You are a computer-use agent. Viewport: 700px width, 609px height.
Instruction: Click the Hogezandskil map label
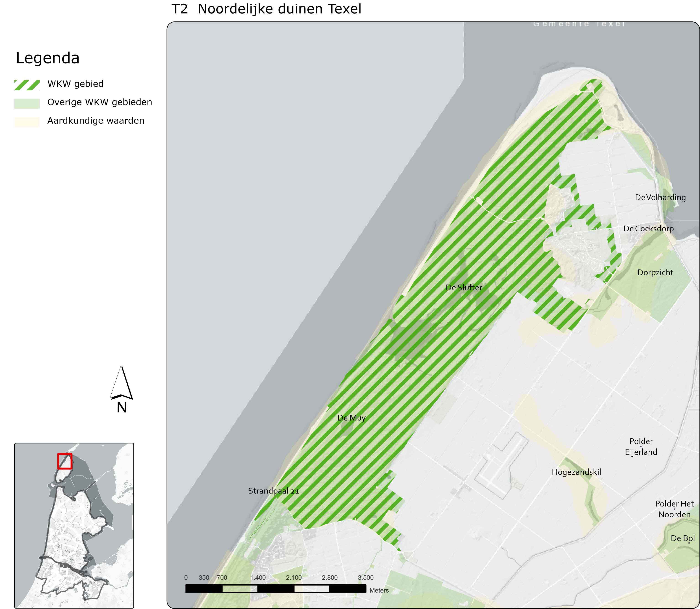point(576,472)
